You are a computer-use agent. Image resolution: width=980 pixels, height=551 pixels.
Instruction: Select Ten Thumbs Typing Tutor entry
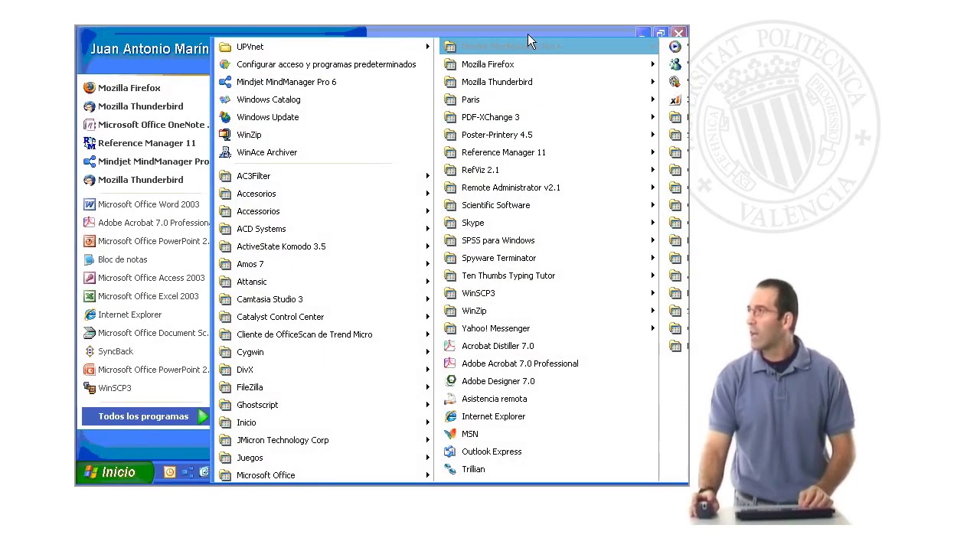550,275
